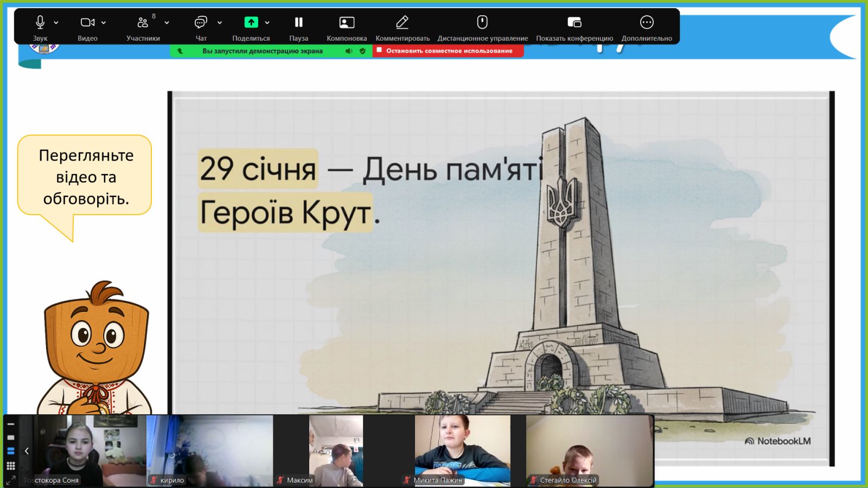The width and height of the screenshot is (868, 488).
Task: Click Показать конференцию to show meeting
Action: (574, 23)
